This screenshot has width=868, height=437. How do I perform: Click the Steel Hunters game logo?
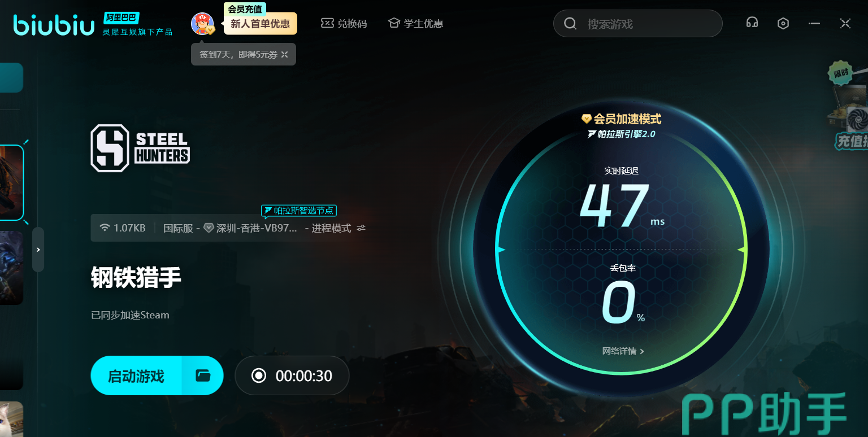(140, 148)
